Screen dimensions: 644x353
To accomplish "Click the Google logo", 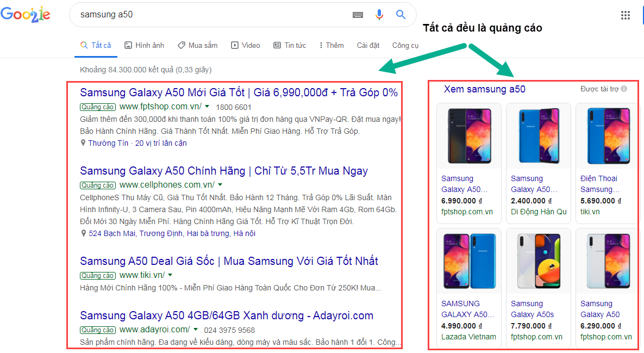I will pos(26,15).
